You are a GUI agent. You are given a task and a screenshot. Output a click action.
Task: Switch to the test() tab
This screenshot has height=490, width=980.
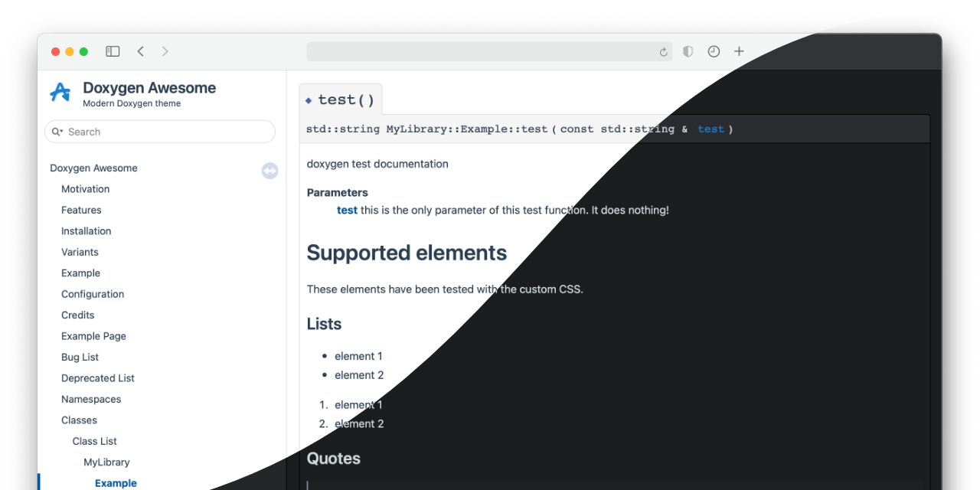(x=340, y=99)
